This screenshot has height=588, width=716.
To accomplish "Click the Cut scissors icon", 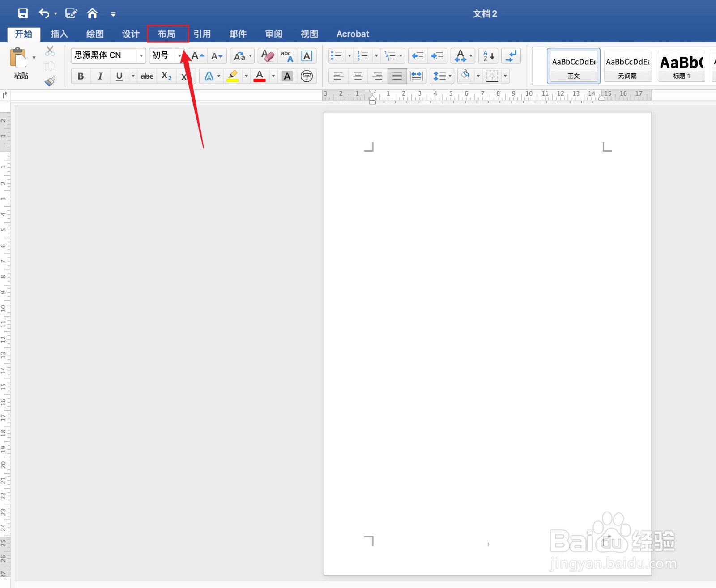I will coord(50,51).
